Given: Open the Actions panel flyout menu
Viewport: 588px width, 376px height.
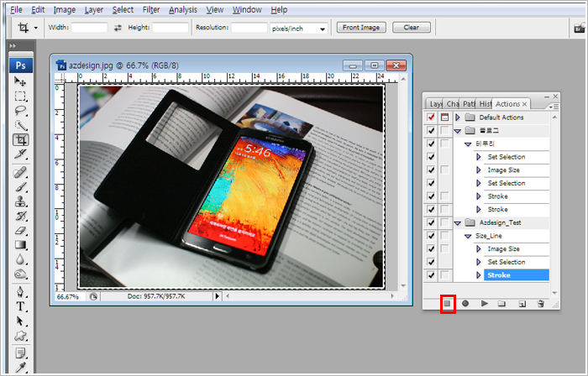Looking at the screenshot, I should coord(554,107).
